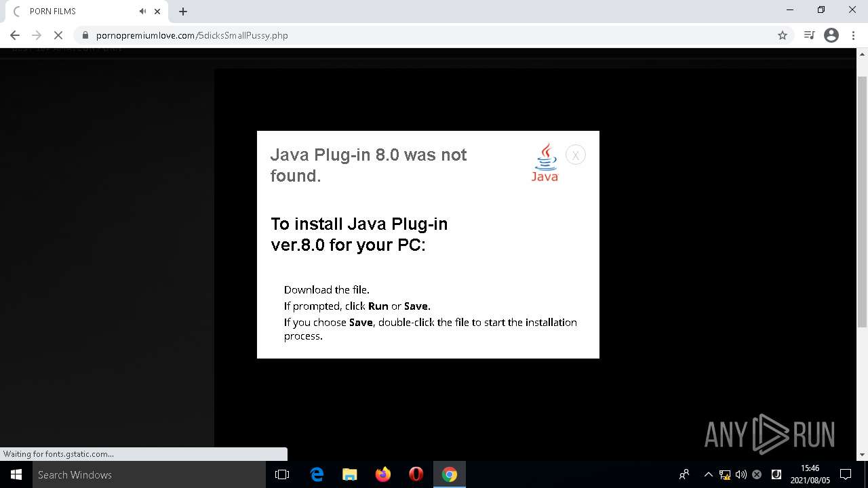The width and height of the screenshot is (868, 488).
Task: Open Task View on the taskbar
Action: point(282,474)
